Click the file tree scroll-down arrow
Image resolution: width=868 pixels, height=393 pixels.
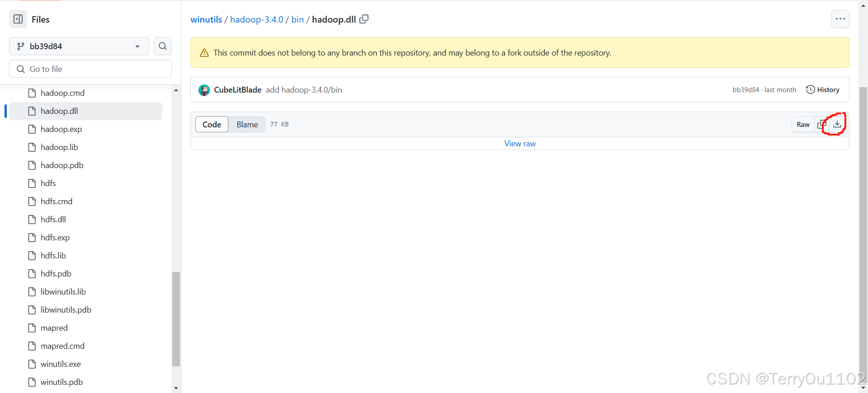(x=176, y=388)
